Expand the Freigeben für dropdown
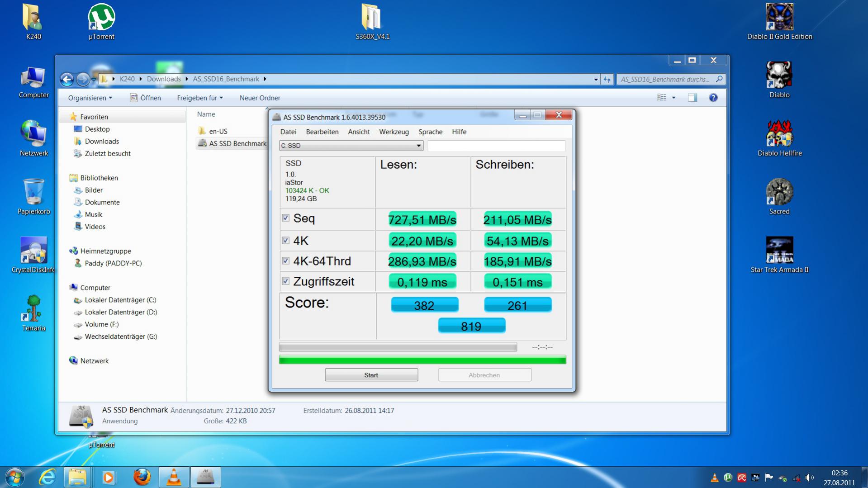The image size is (868, 488). click(200, 98)
